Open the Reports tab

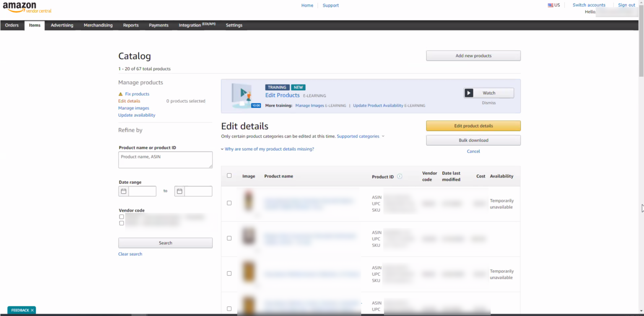pyautogui.click(x=130, y=25)
